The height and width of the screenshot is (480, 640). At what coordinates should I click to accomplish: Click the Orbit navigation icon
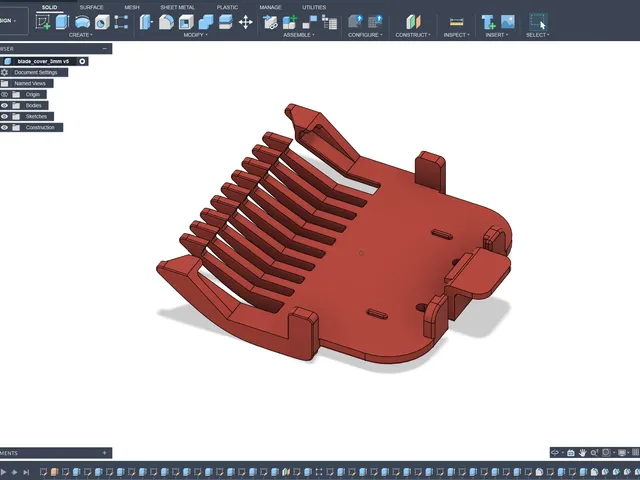point(555,452)
